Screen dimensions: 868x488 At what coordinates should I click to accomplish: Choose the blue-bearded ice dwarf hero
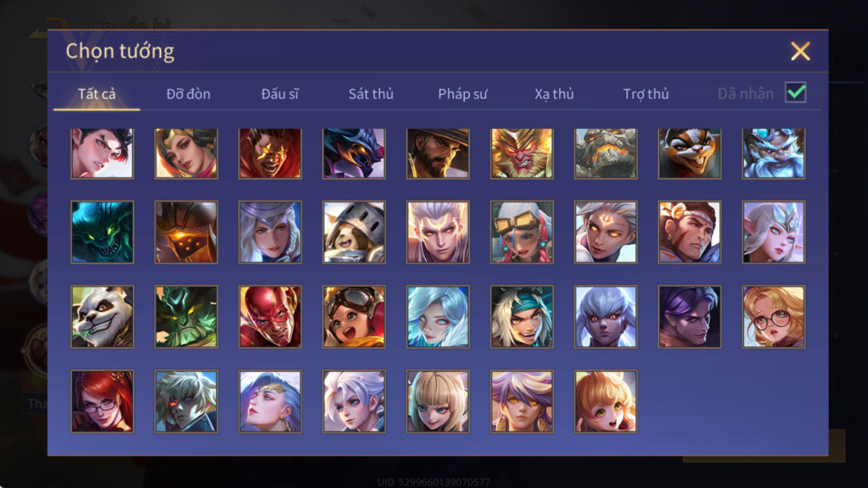[x=774, y=154]
